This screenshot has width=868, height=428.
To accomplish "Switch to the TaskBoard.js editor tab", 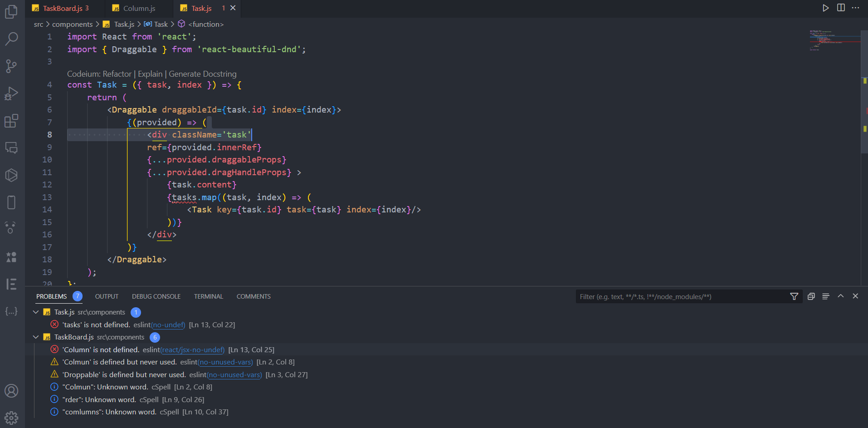I will pos(63,8).
